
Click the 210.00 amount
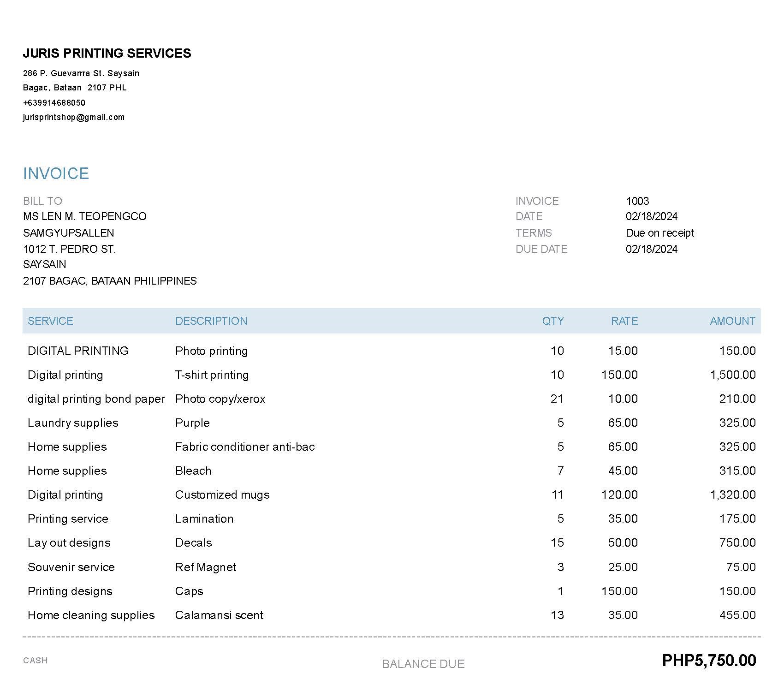[x=737, y=399]
